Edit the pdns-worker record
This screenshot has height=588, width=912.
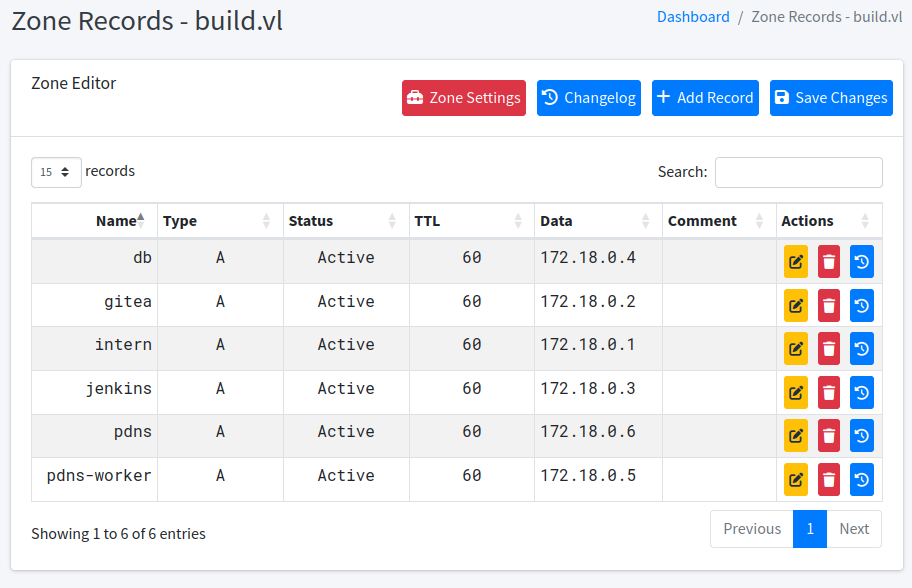(795, 480)
